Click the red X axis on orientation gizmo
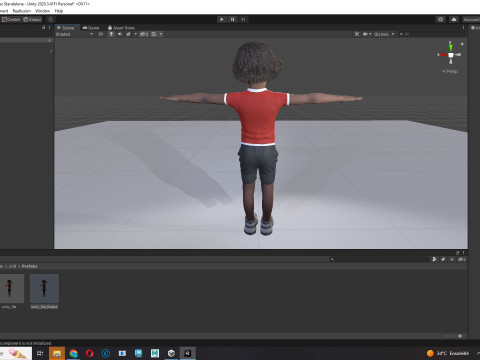480x360 pixels. (x=443, y=55)
